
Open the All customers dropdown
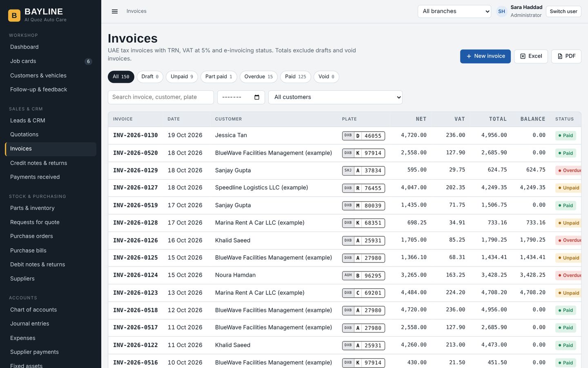pos(335,97)
